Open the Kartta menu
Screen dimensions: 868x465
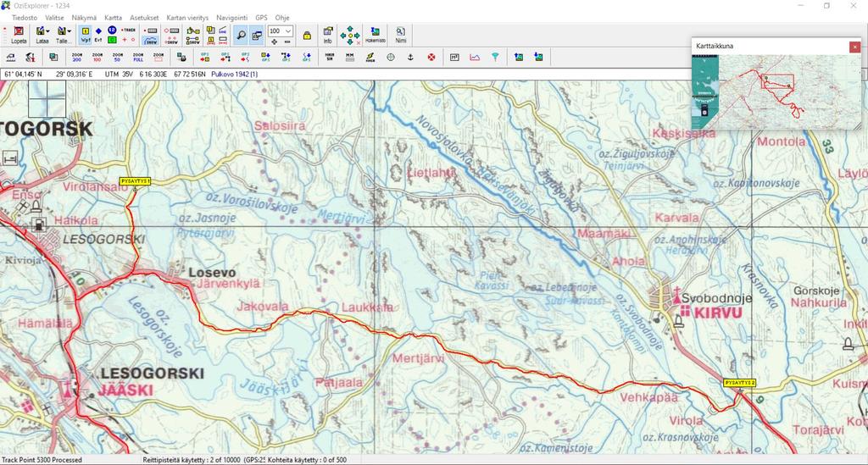coord(113,17)
